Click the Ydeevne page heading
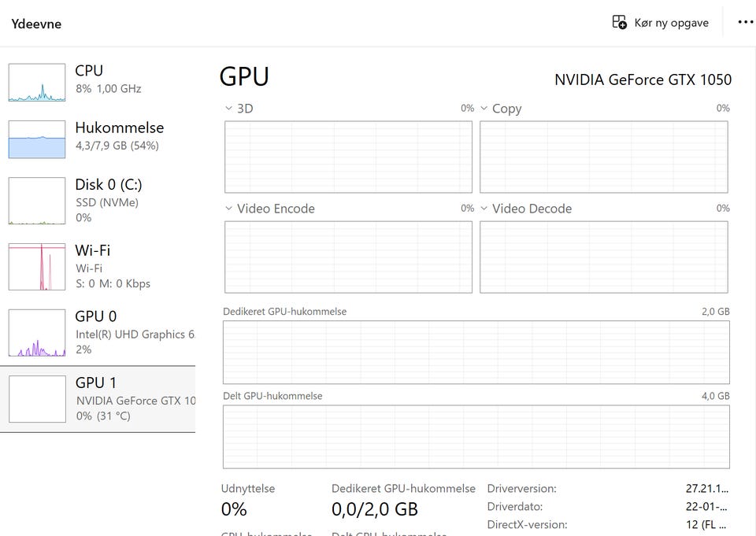The image size is (756, 536). coord(36,24)
